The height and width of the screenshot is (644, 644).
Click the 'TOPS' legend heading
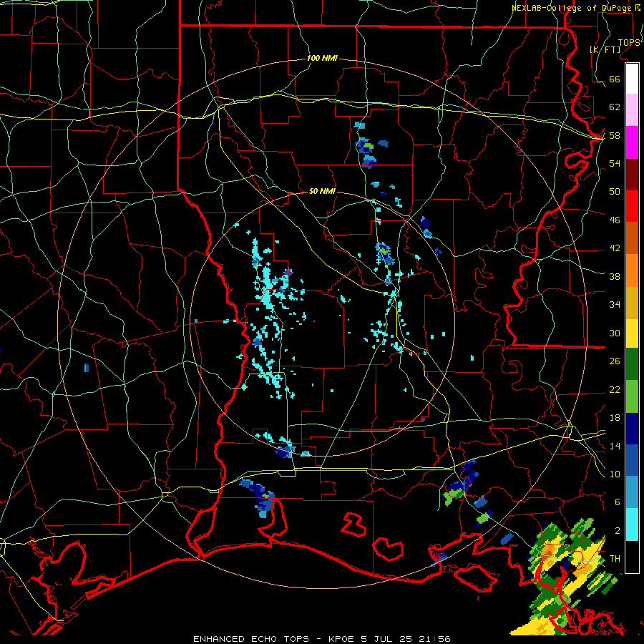pos(629,42)
